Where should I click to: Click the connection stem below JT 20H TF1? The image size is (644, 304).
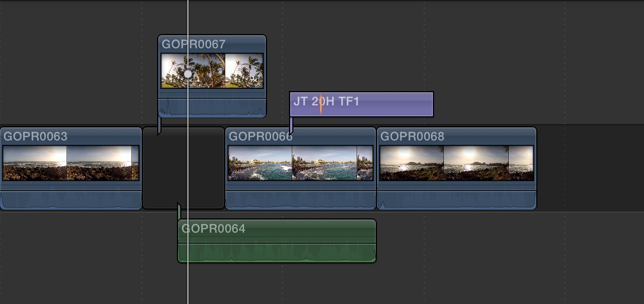pyautogui.click(x=291, y=125)
